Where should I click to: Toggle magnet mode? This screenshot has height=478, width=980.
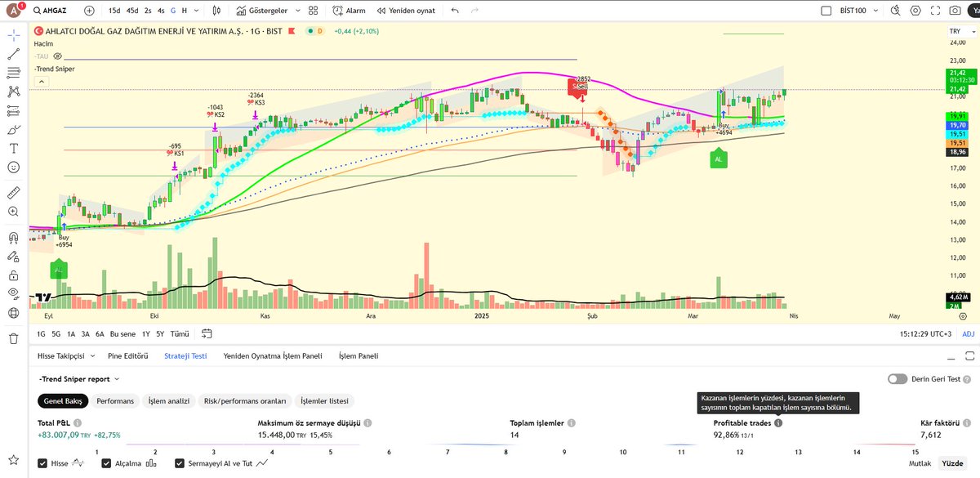13,237
